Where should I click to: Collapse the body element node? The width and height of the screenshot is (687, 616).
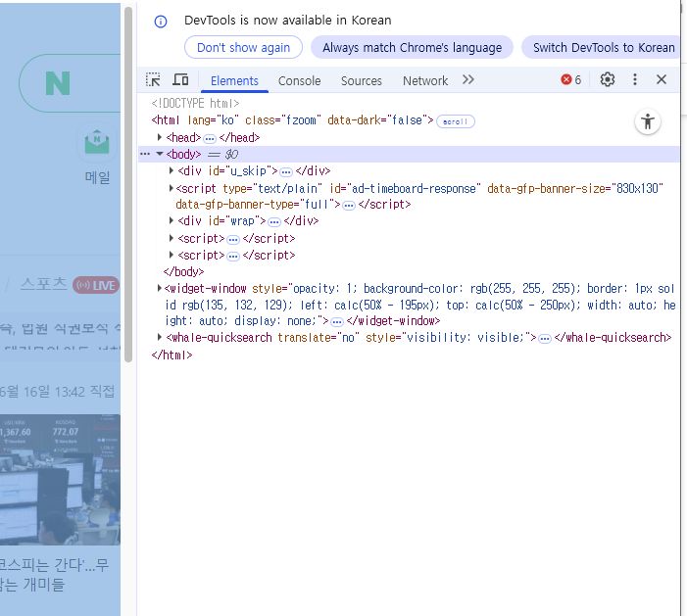click(x=160, y=154)
